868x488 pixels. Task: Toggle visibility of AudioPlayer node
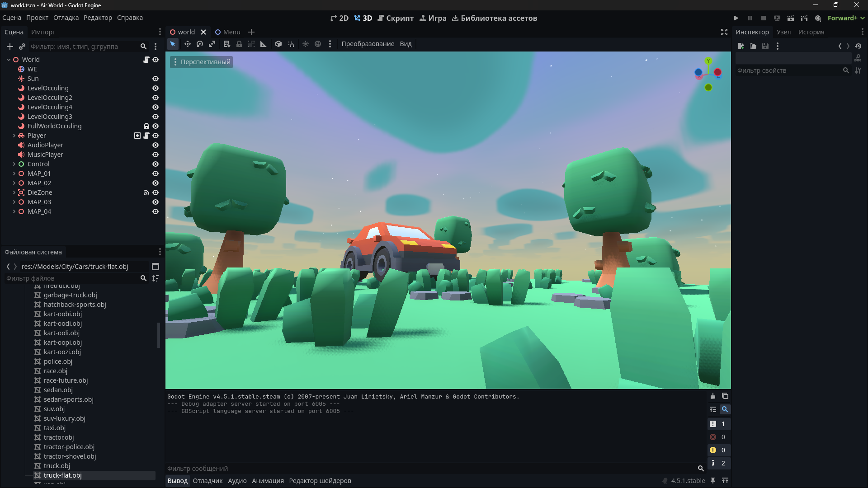(156, 145)
